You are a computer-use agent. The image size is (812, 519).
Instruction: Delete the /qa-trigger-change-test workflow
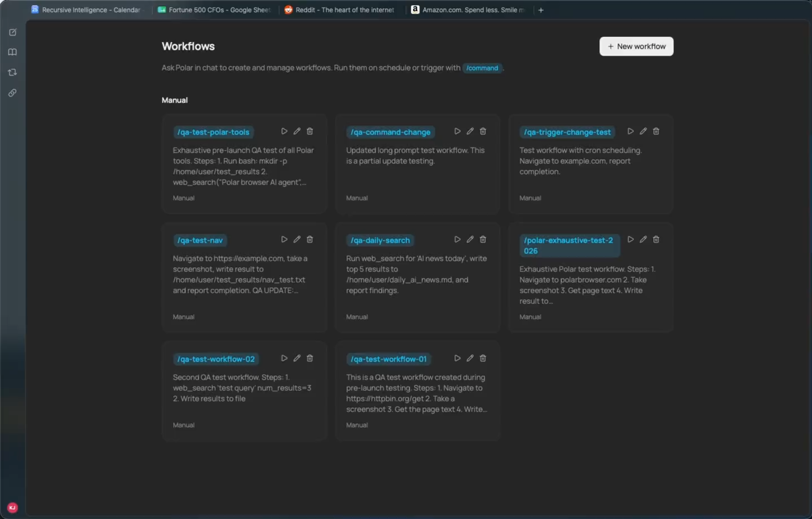[x=656, y=131]
